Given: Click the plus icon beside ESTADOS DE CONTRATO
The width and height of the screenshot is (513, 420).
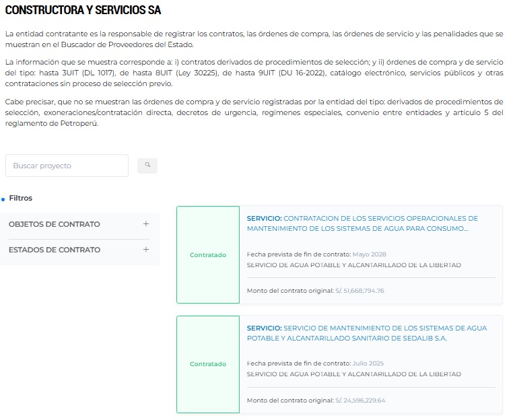Looking at the screenshot, I should pyautogui.click(x=146, y=250).
